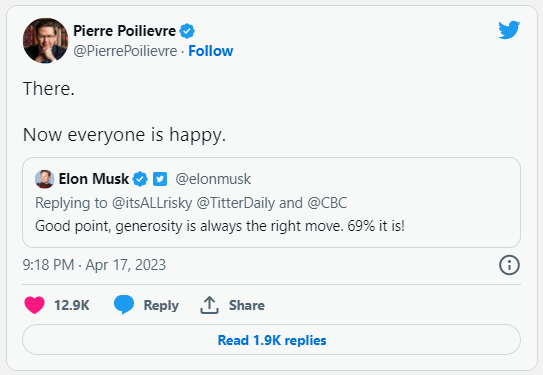
Task: Click the 9:18 PM Apr 17, 2023 timestamp
Action: click(94, 265)
